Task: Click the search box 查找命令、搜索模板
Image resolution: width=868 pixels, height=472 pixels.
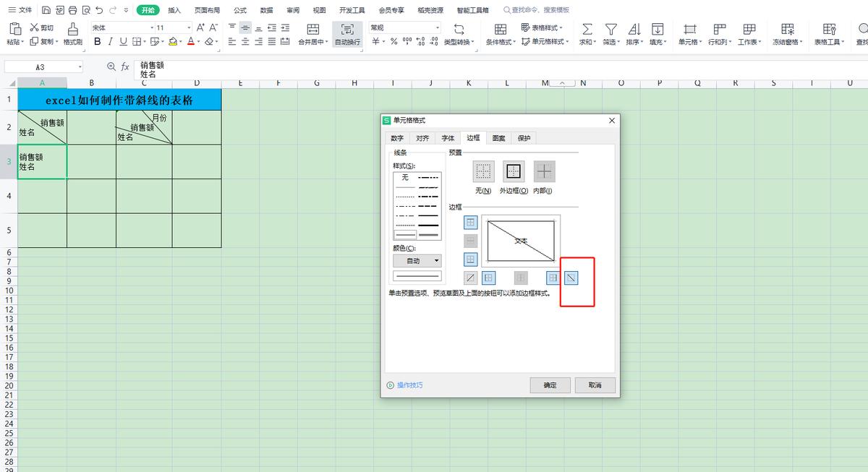Action: 540,10
